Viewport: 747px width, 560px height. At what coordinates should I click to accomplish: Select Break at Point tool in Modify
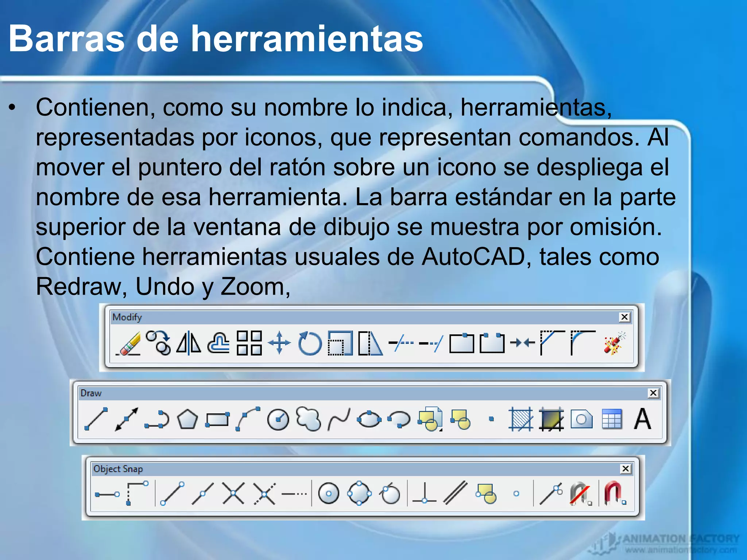pos(461,343)
